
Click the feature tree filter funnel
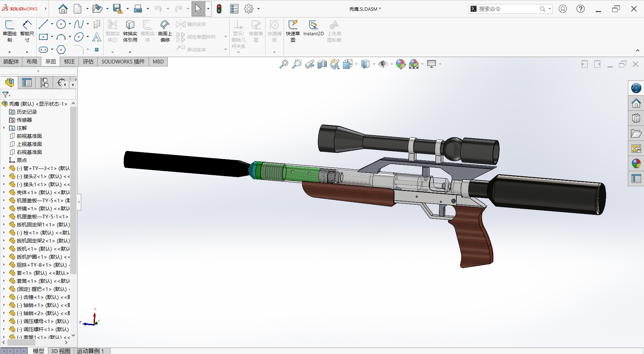(6, 95)
